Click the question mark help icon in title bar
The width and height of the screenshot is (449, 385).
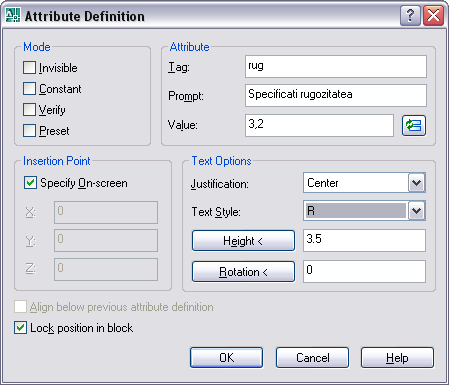click(x=410, y=16)
